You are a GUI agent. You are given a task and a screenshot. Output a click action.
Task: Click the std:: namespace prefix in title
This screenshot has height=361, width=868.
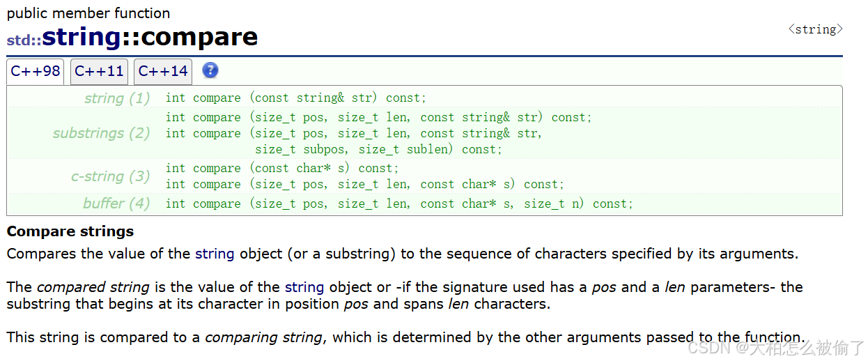tap(24, 40)
